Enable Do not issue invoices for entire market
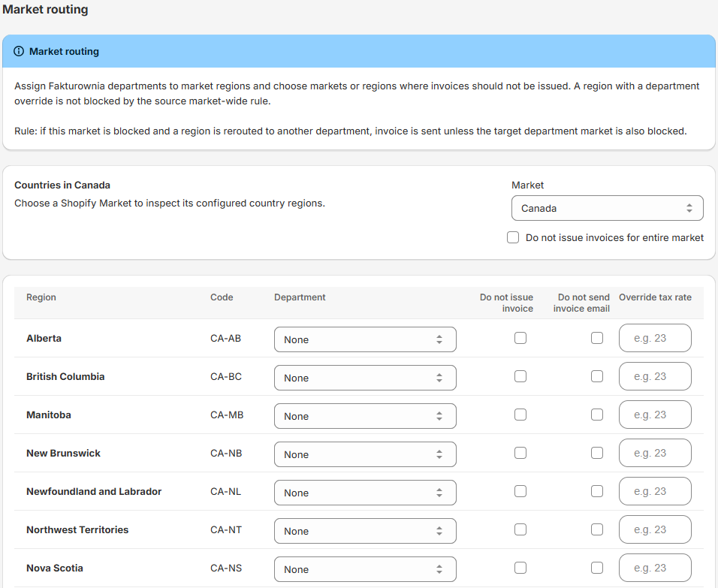The height and width of the screenshot is (588, 718). [x=513, y=237]
